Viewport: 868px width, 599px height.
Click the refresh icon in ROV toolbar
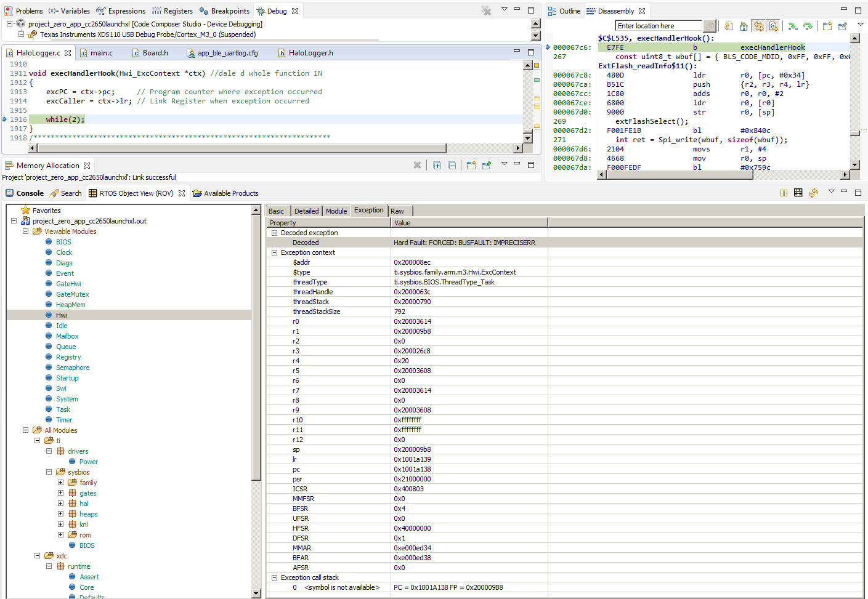click(x=813, y=193)
